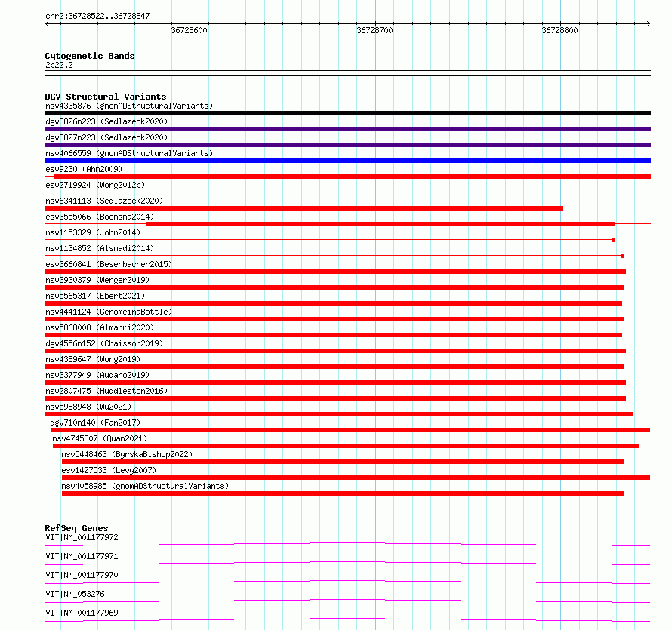Open the VIT|NM_001177972 gene label
This screenshot has height=630, width=672.
[82, 537]
